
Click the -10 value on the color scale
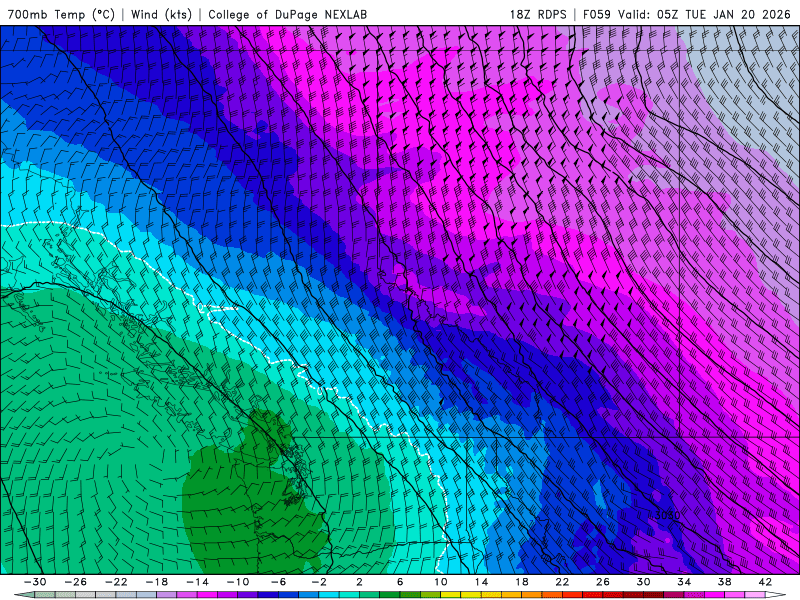[x=238, y=582]
